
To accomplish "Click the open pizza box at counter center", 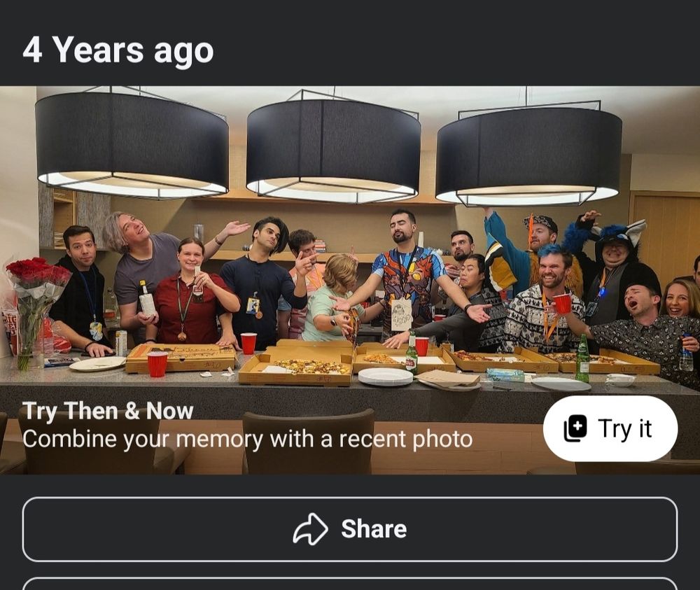I will (x=295, y=367).
